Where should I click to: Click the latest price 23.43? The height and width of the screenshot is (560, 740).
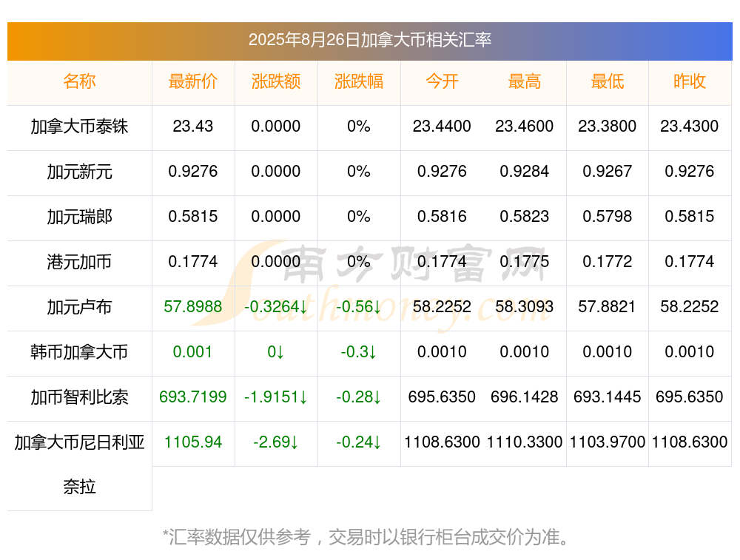tap(193, 126)
